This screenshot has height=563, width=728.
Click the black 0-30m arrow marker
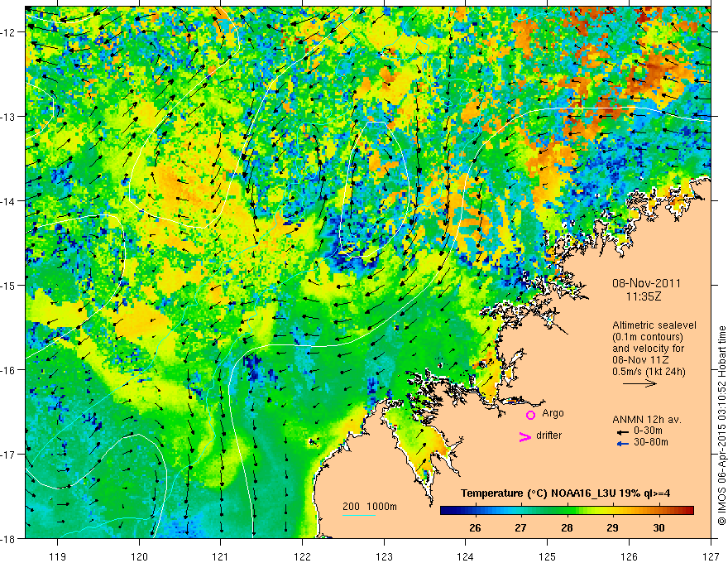point(623,432)
